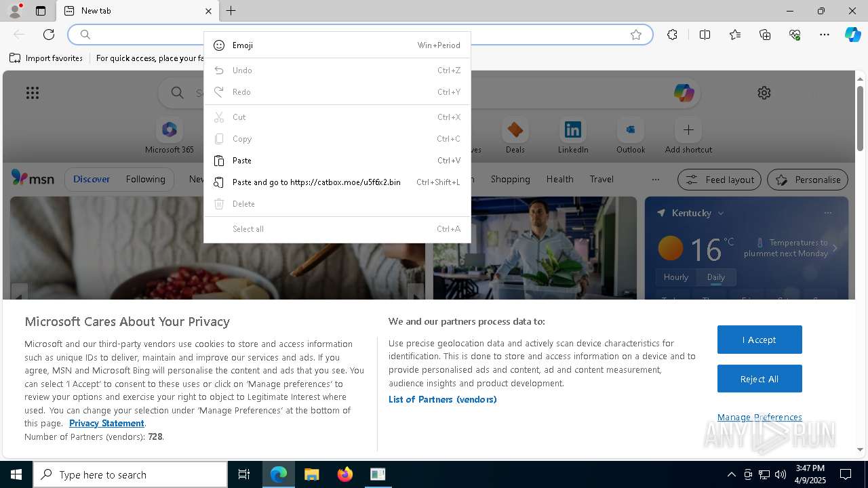Screen dimensions: 868x488
Task: Add this page to favorites star
Action: point(636,35)
